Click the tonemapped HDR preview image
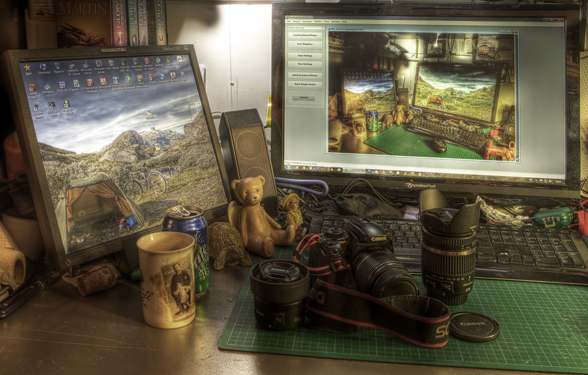 tap(422, 97)
